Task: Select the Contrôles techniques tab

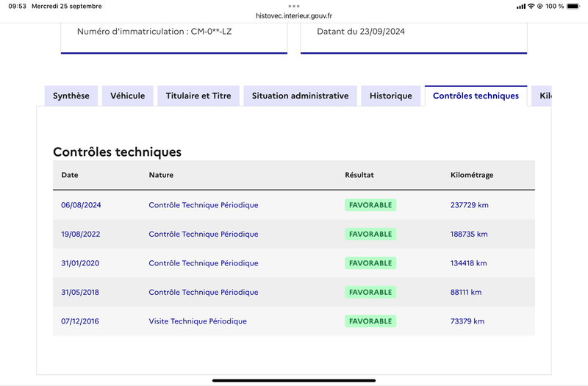Action: click(476, 96)
